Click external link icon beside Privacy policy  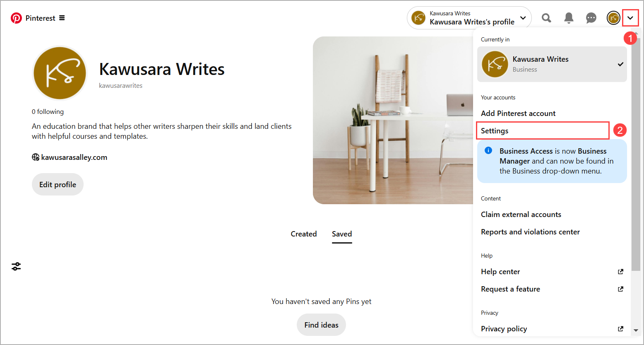(620, 329)
